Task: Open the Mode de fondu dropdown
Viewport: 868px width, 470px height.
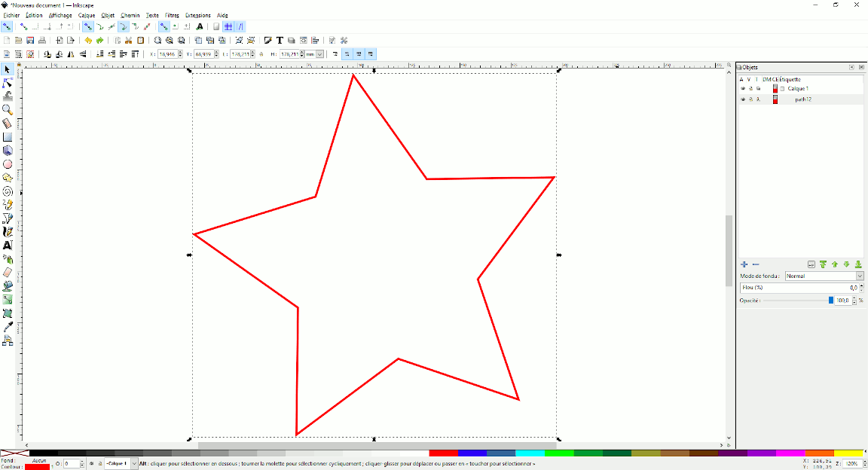Action: tap(824, 276)
